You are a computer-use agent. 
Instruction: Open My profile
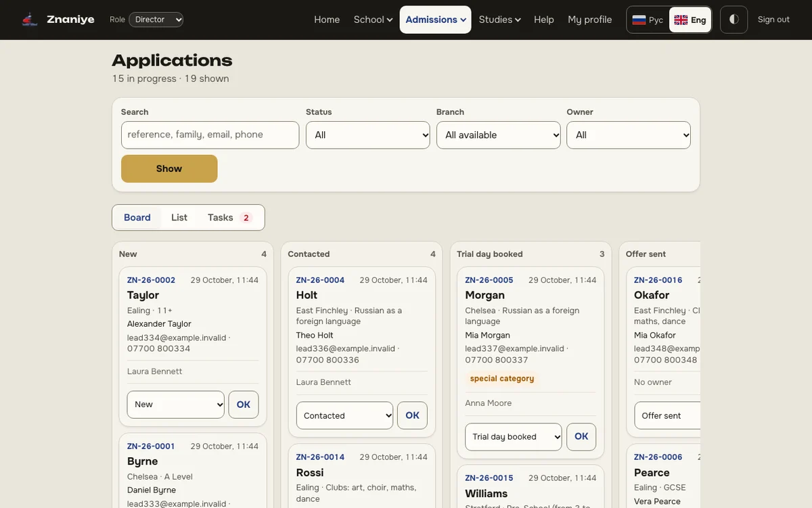click(590, 20)
